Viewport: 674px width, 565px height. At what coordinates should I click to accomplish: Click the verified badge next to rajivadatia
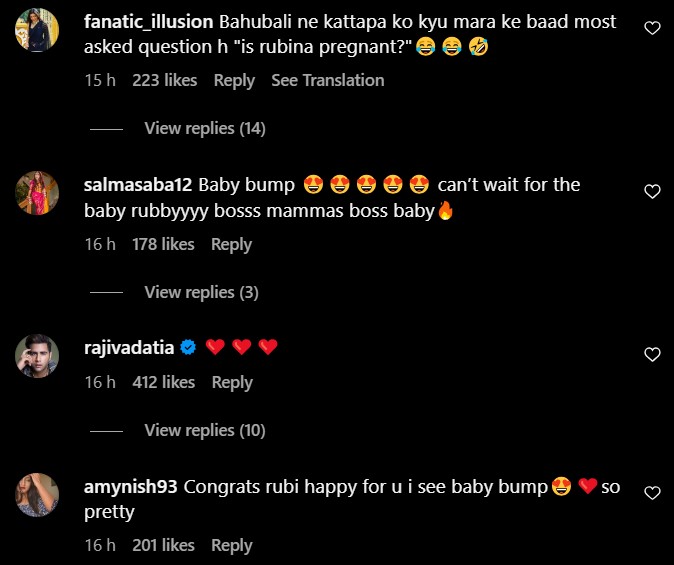(188, 347)
